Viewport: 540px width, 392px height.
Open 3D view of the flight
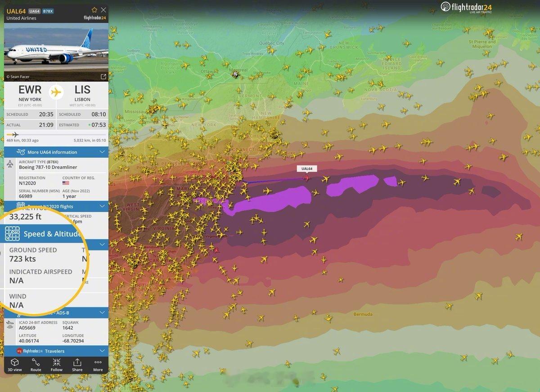click(x=14, y=365)
